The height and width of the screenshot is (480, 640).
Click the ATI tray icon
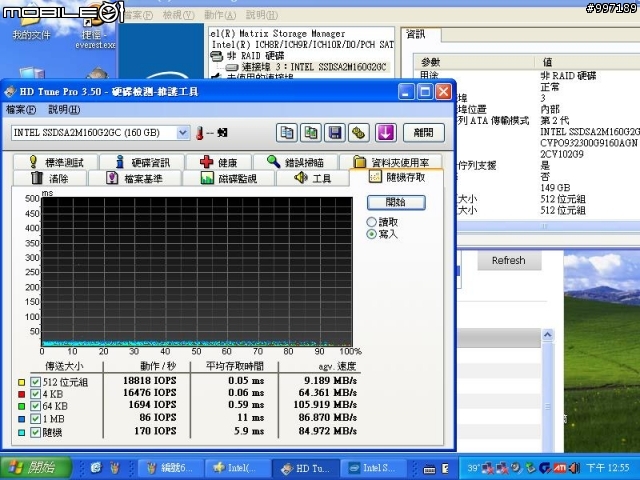(559, 468)
